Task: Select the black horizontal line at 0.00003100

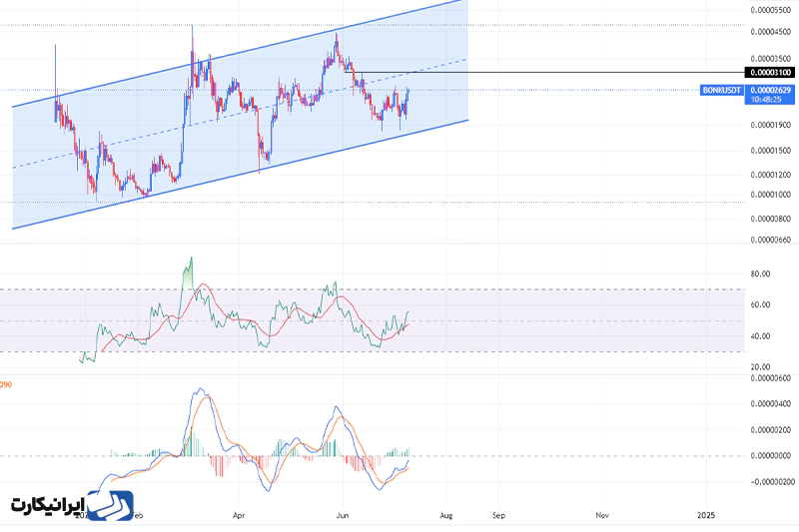Action: tap(544, 72)
